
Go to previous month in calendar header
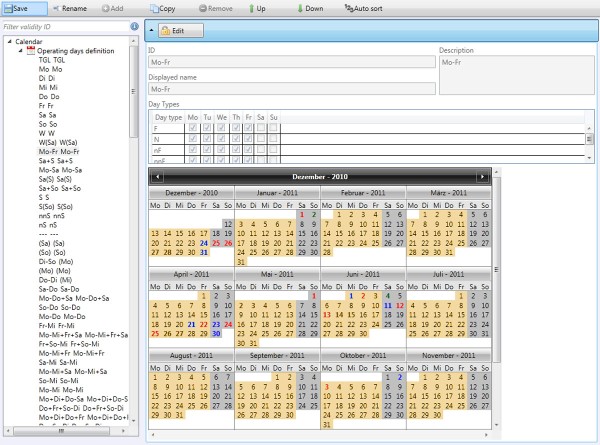click(156, 176)
